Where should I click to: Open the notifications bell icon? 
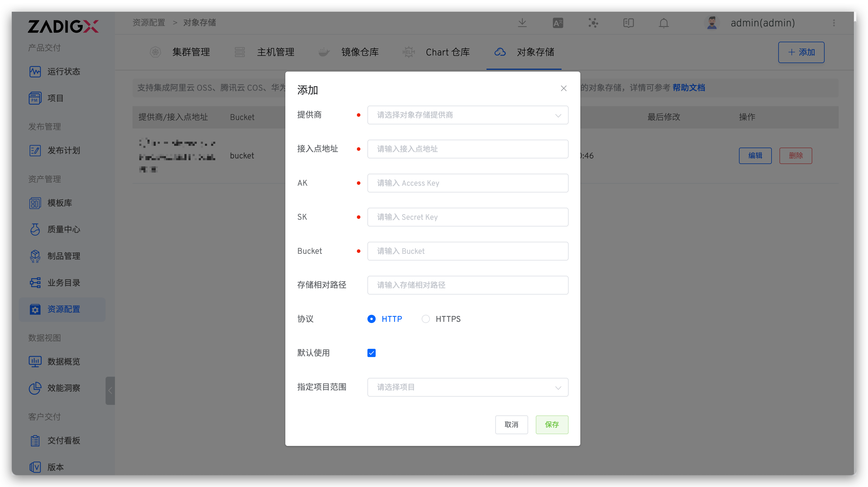664,23
